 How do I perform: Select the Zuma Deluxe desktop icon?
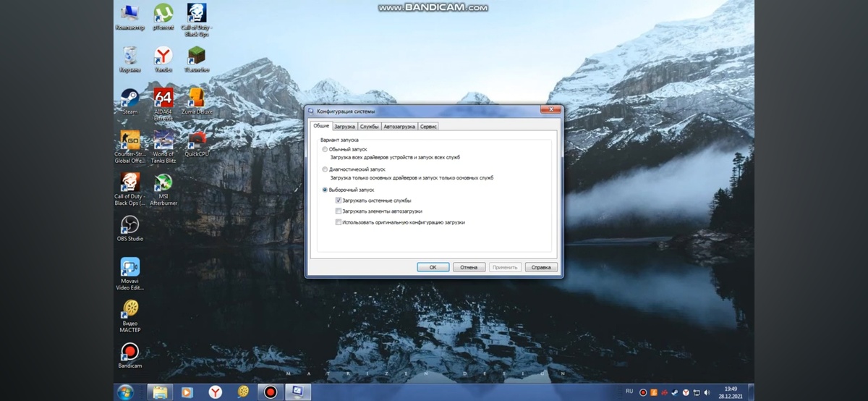pos(197,102)
